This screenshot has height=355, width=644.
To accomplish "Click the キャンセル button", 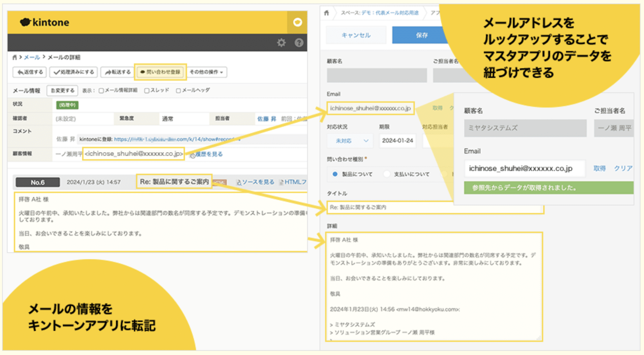I will 356,35.
